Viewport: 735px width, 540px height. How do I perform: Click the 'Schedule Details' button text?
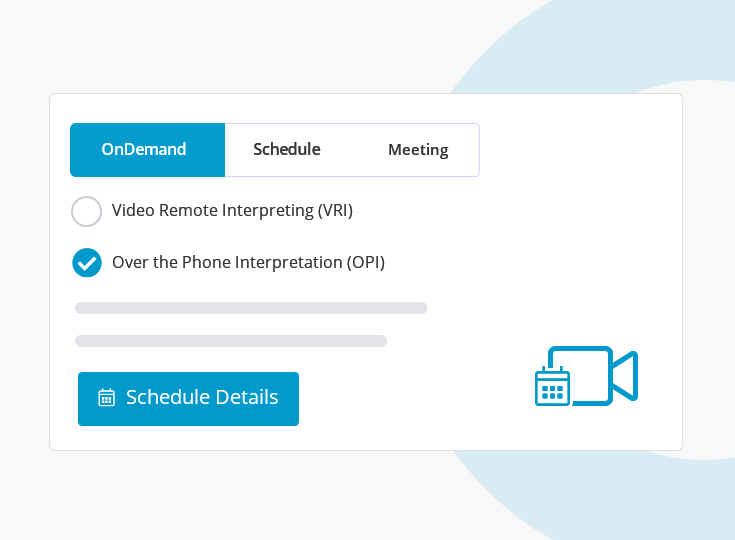(202, 398)
